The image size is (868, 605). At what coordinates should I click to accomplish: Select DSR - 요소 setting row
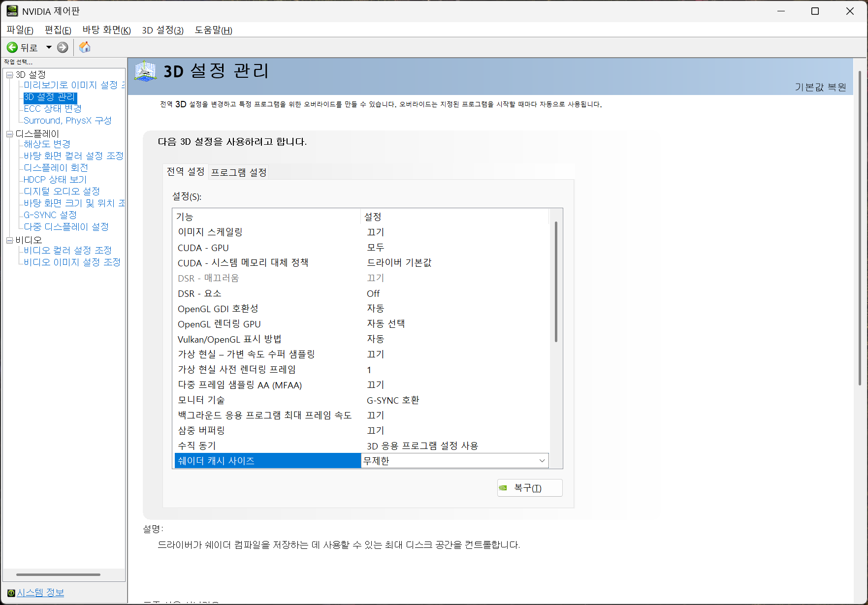tap(361, 293)
